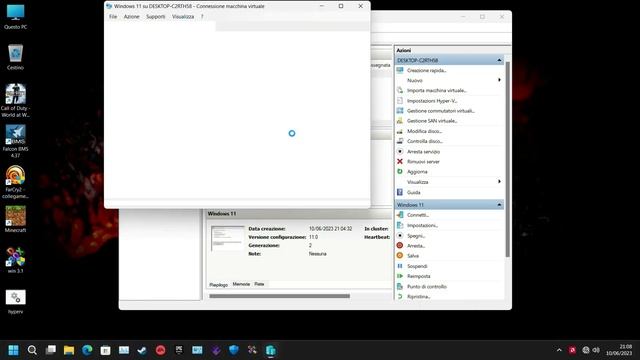This screenshot has height=360, width=640.
Task: Select Controlla disco action
Action: tap(424, 141)
